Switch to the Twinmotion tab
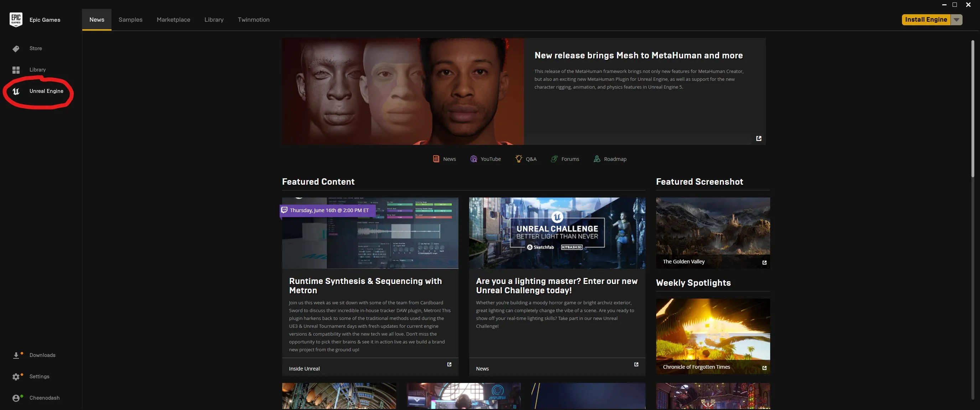This screenshot has height=410, width=980. 253,19
